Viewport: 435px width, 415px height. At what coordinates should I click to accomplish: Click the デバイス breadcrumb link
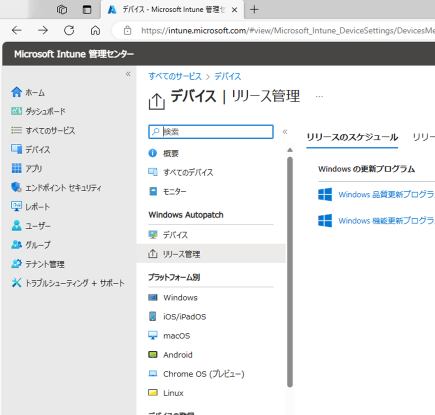pyautogui.click(x=228, y=76)
